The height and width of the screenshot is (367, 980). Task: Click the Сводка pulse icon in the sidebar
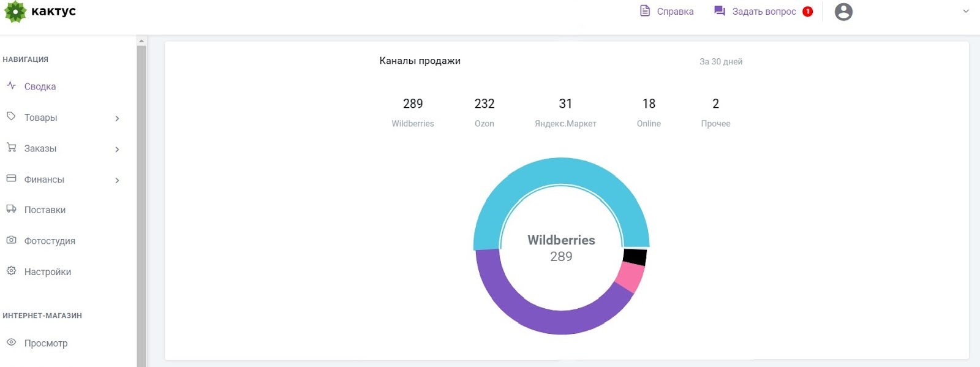pyautogui.click(x=11, y=86)
